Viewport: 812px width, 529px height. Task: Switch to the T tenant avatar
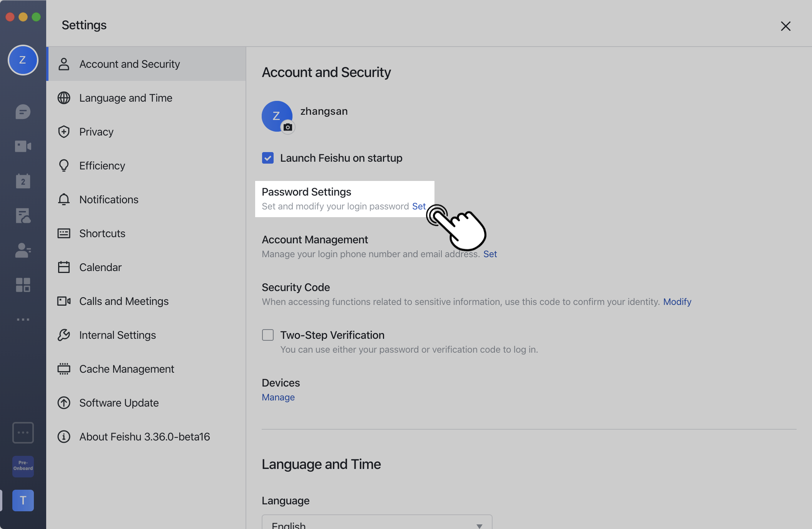tap(23, 501)
